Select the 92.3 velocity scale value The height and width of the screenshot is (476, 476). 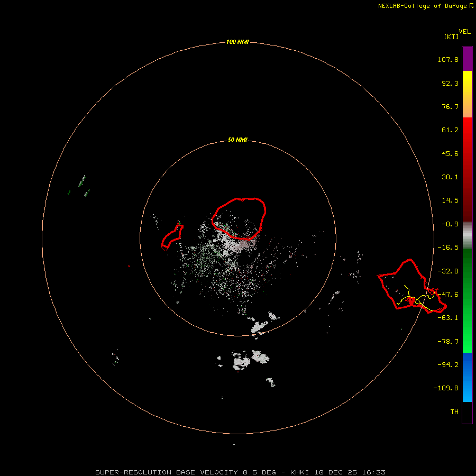click(450, 83)
